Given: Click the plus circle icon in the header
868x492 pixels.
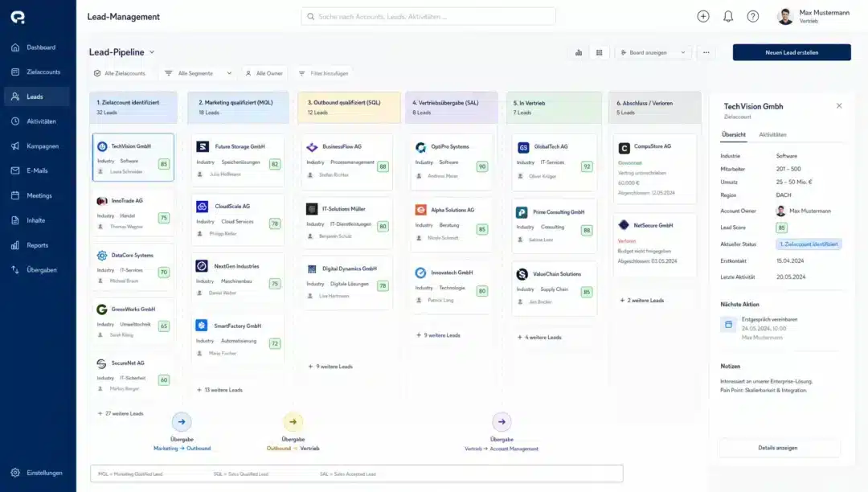Looking at the screenshot, I should [703, 16].
